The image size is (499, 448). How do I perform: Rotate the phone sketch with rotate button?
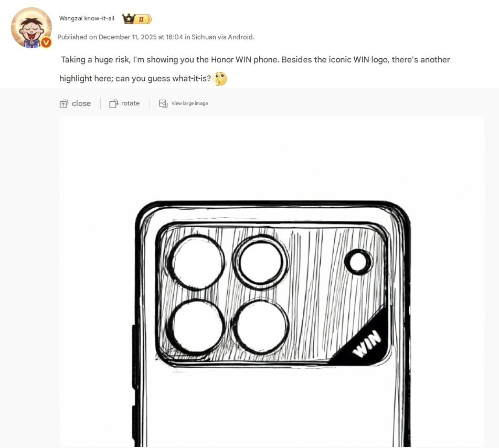click(124, 103)
